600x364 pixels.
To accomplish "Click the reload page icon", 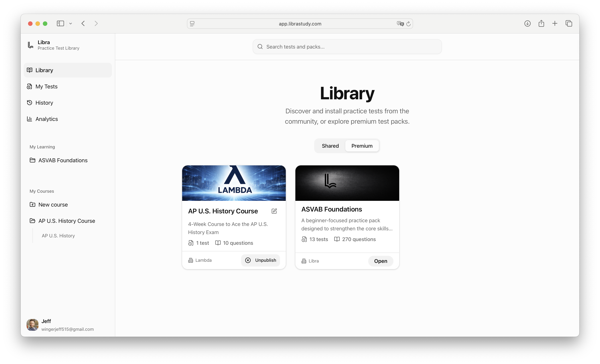I will click(409, 24).
